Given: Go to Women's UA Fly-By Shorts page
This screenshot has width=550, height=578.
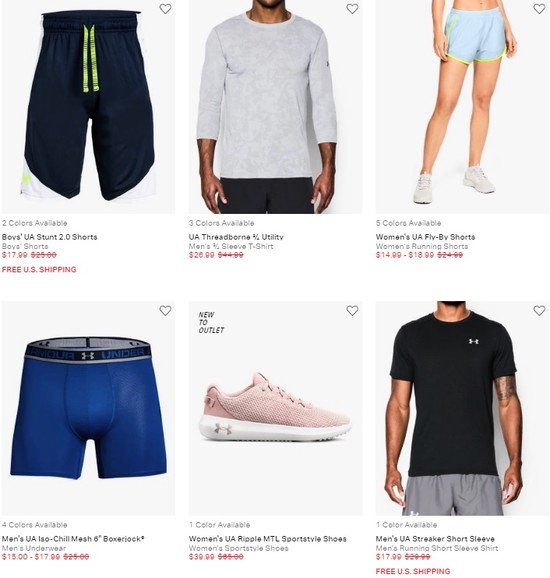Looking at the screenshot, I should [425, 237].
